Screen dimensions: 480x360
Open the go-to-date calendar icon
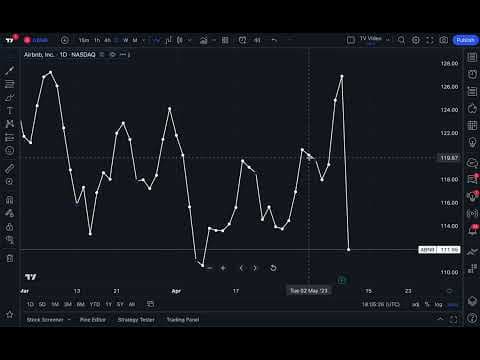(x=150, y=304)
